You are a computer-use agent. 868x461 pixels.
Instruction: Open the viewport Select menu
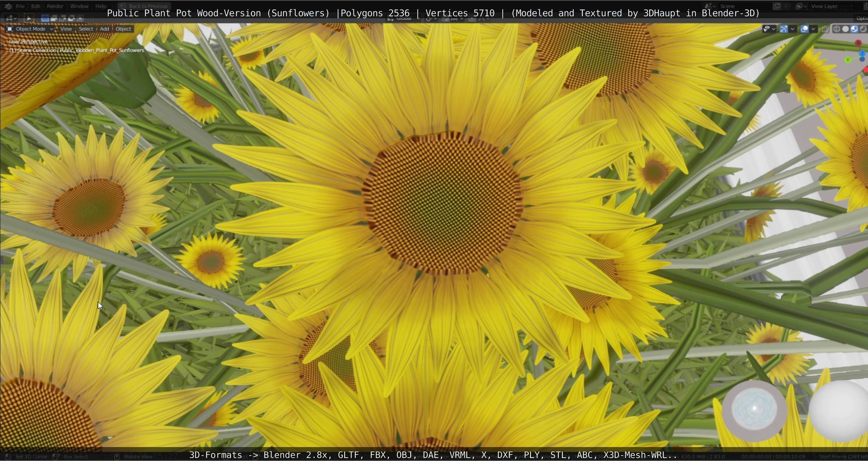pyautogui.click(x=86, y=29)
